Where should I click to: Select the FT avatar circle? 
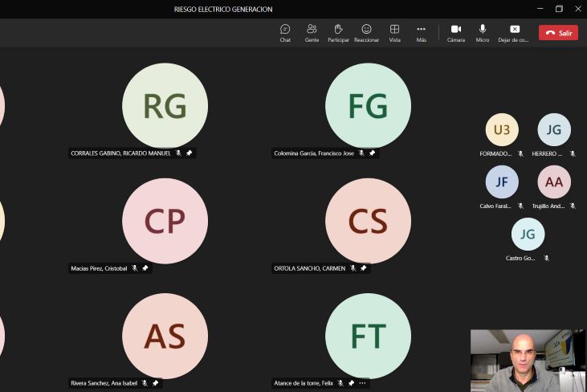coord(369,336)
